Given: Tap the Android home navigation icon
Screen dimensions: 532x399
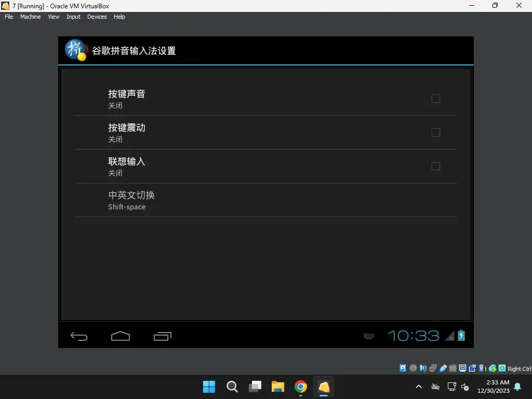Looking at the screenshot, I should pyautogui.click(x=121, y=336).
